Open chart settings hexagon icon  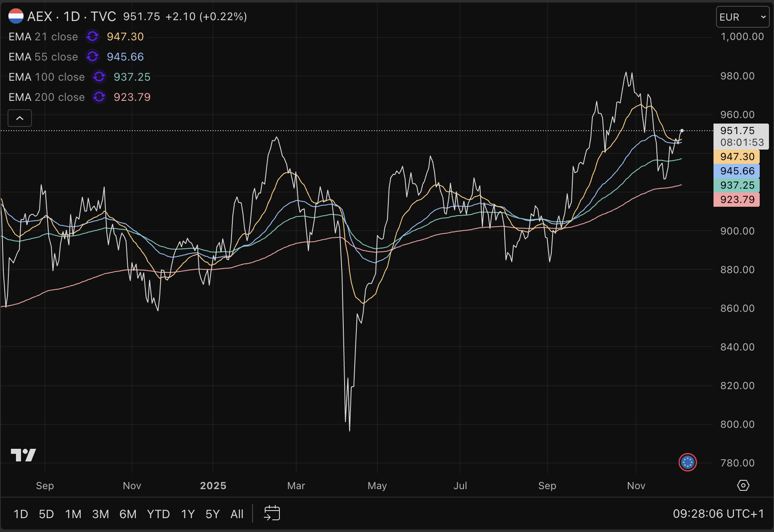click(x=743, y=485)
